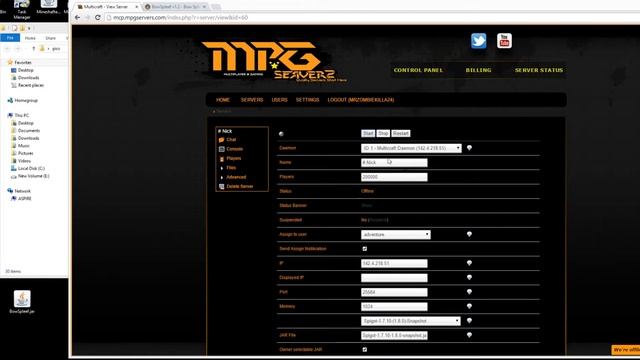Click the hint icon beside Displayed IP field
Viewport: 640px width, 360px height.
click(469, 278)
